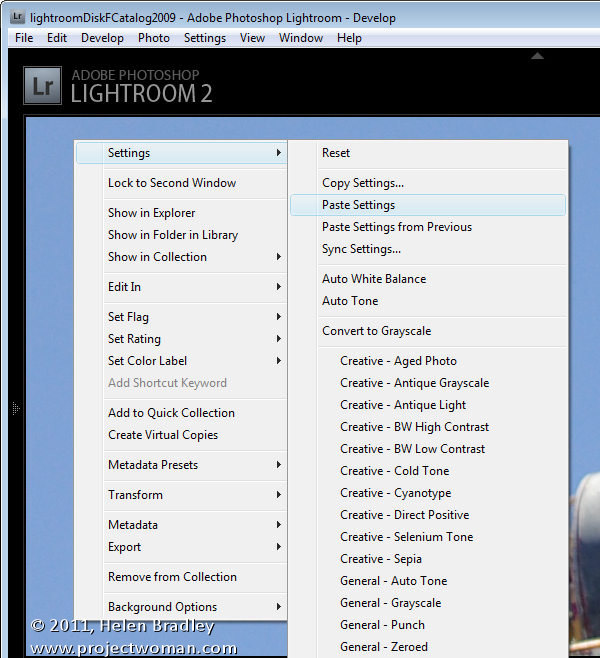Click the Lightroom title bar icon
Viewport: 600px width, 658px height.
tap(17, 17)
